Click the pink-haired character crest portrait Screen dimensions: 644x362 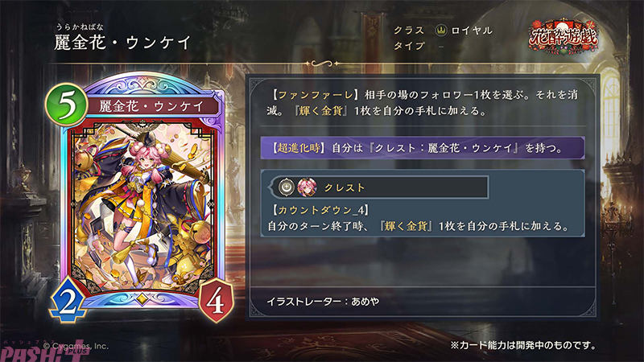(307, 187)
